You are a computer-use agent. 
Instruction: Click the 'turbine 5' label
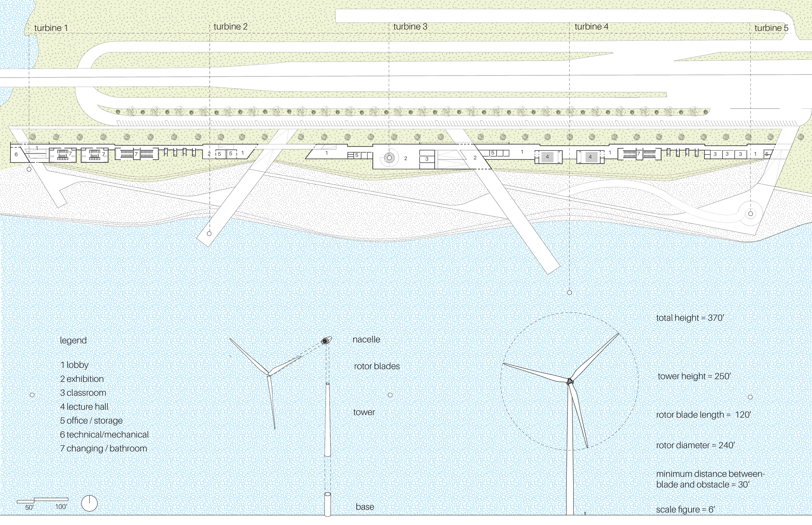point(771,28)
